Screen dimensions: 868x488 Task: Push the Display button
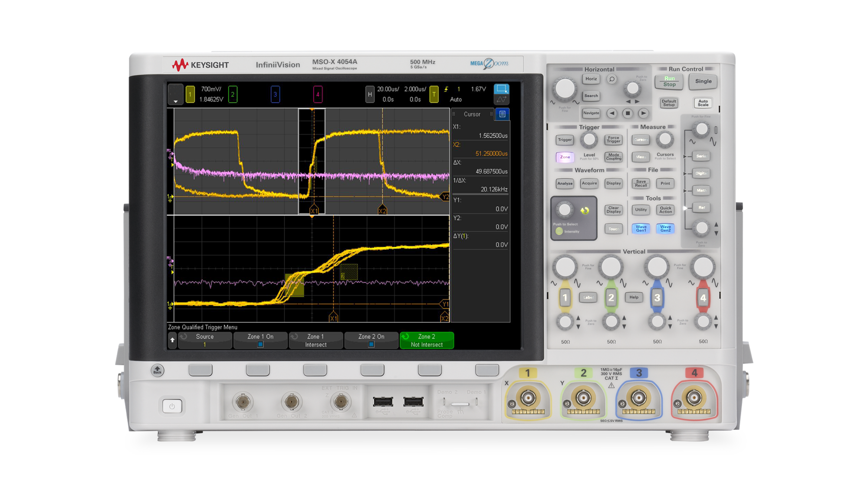tap(613, 183)
